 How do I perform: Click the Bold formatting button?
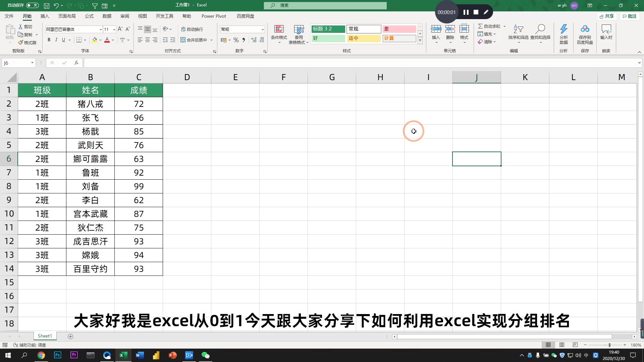tap(49, 40)
